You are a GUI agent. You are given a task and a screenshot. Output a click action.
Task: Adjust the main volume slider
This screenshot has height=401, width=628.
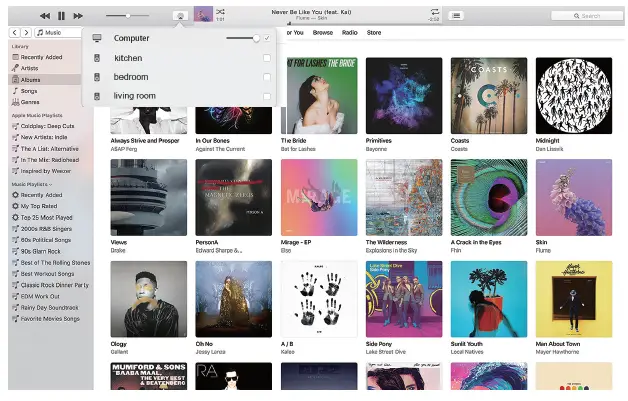pos(127,16)
